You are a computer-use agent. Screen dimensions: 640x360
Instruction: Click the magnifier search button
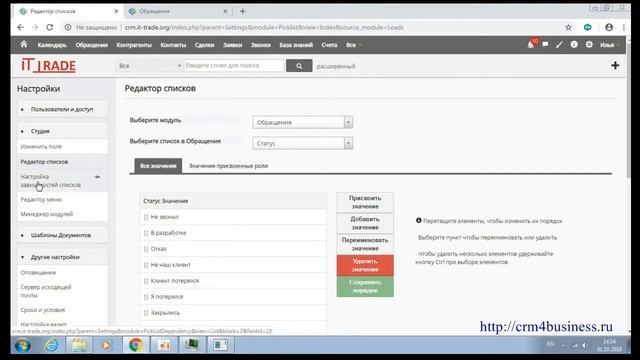[x=299, y=66]
